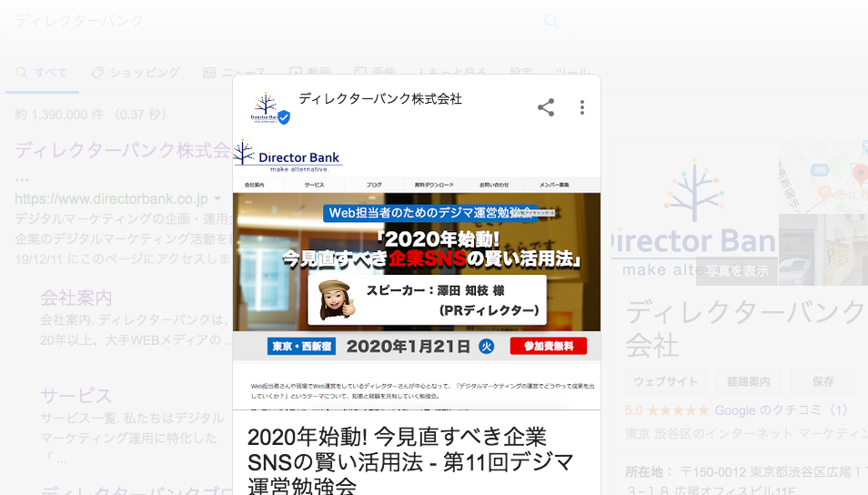Screen dimensions: 868x495
Task: Expand the arrow beside directorbank.co.jp URL
Action: [x=216, y=198]
